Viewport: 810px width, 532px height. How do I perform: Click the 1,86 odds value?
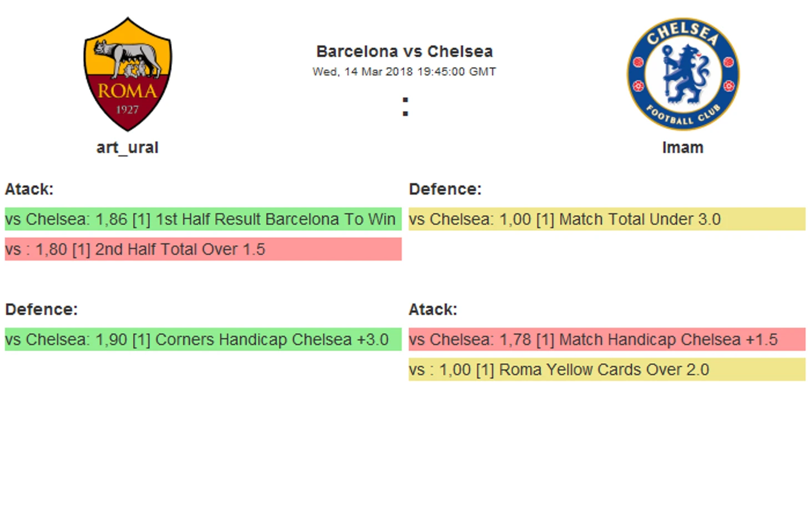point(112,220)
